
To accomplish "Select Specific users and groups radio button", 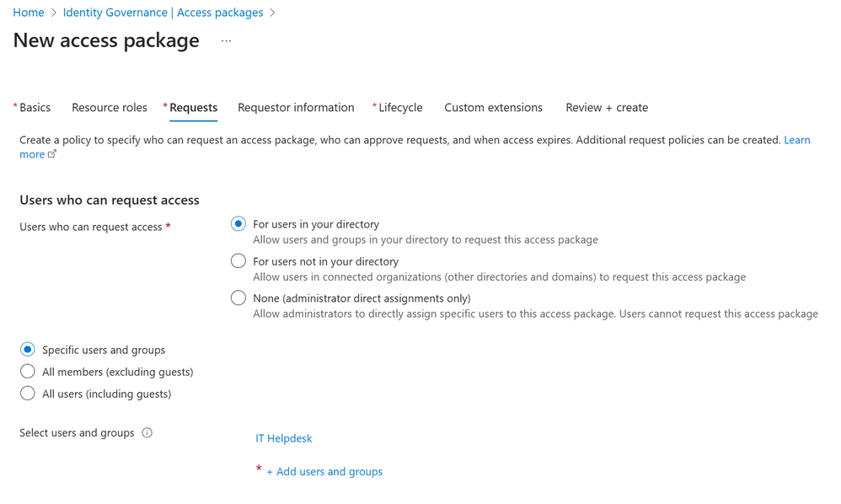I will (x=28, y=350).
